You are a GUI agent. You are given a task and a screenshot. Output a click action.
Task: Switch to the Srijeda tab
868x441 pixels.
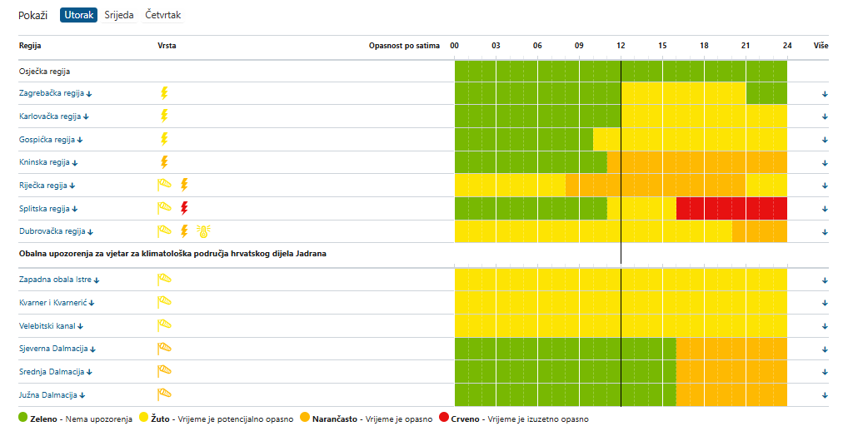119,15
